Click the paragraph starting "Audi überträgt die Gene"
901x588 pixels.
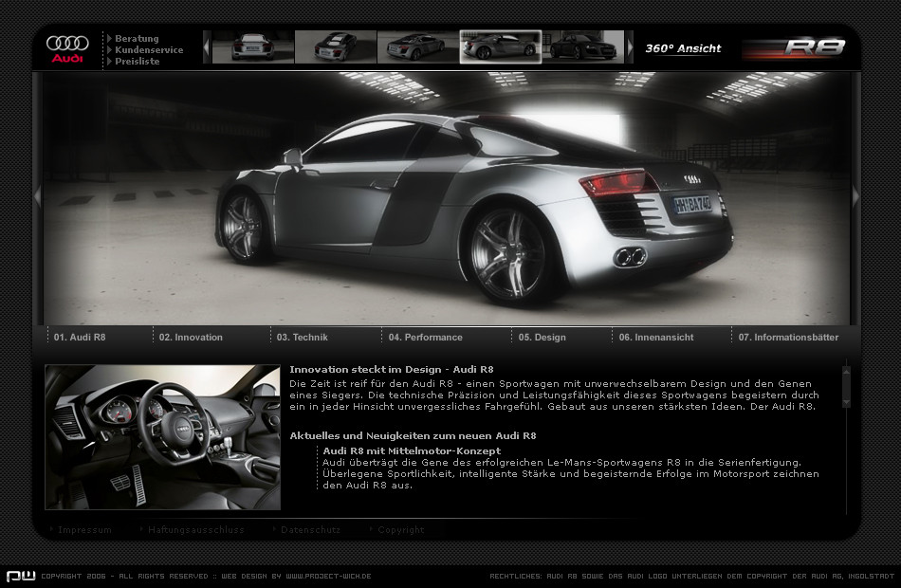tap(571, 473)
